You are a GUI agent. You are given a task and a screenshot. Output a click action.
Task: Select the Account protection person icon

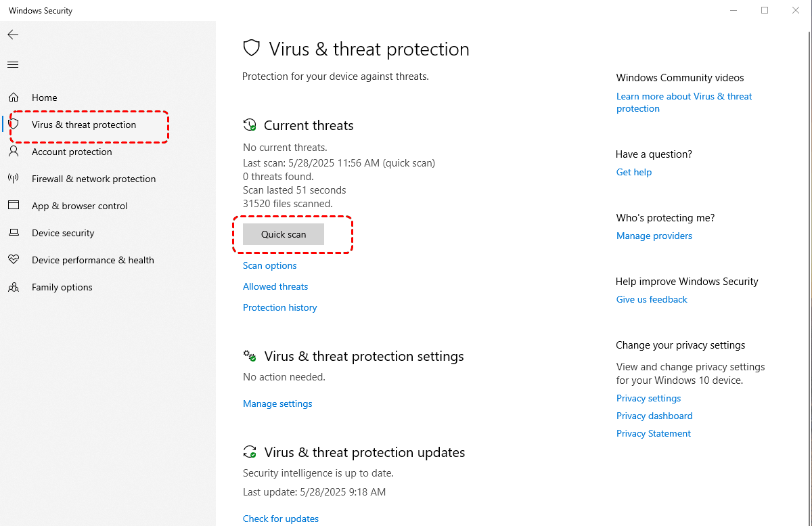point(14,152)
